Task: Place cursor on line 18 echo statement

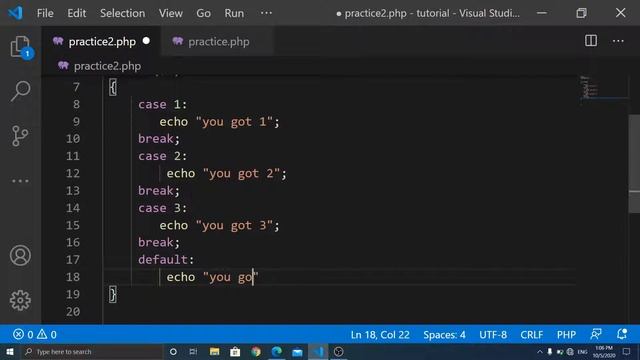Action: click(212, 277)
